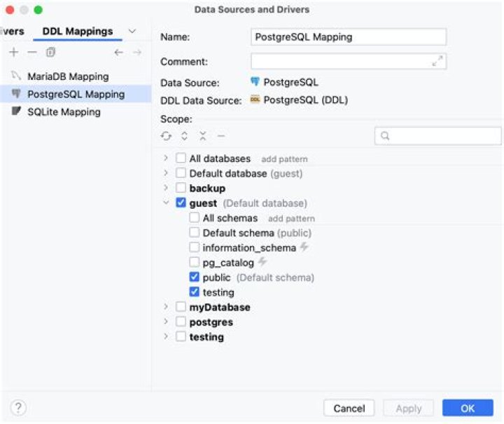Check the Default database (guest) checkbox
The height and width of the screenshot is (424, 504).
(x=181, y=172)
